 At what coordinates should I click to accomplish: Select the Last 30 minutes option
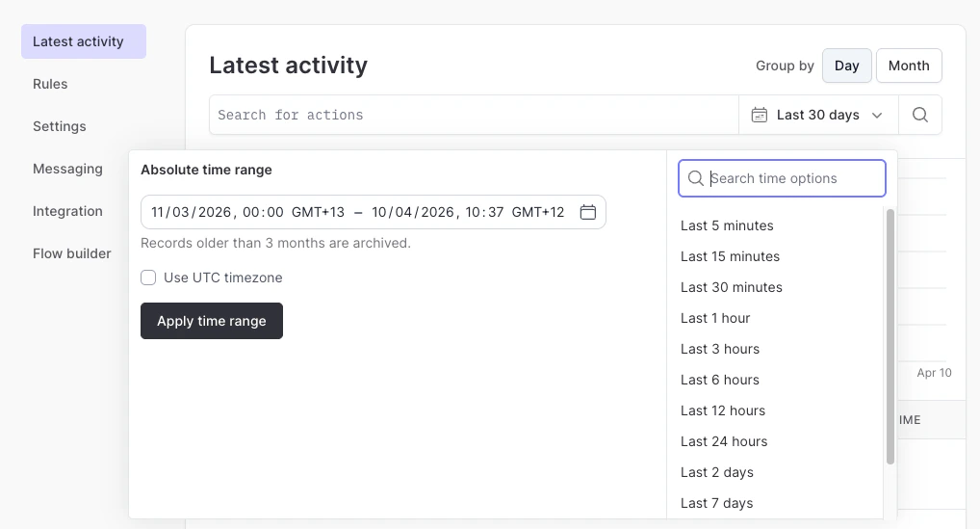click(732, 287)
